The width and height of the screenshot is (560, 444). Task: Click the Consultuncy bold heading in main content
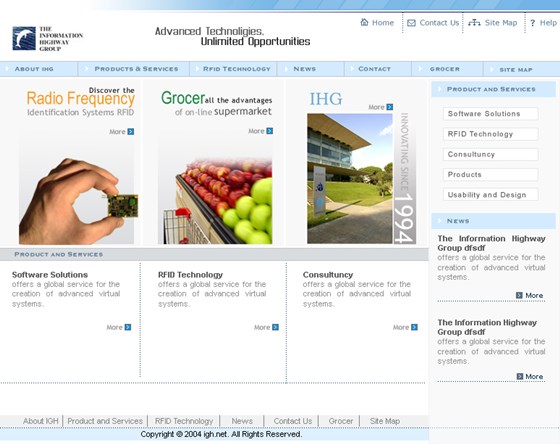point(328,275)
